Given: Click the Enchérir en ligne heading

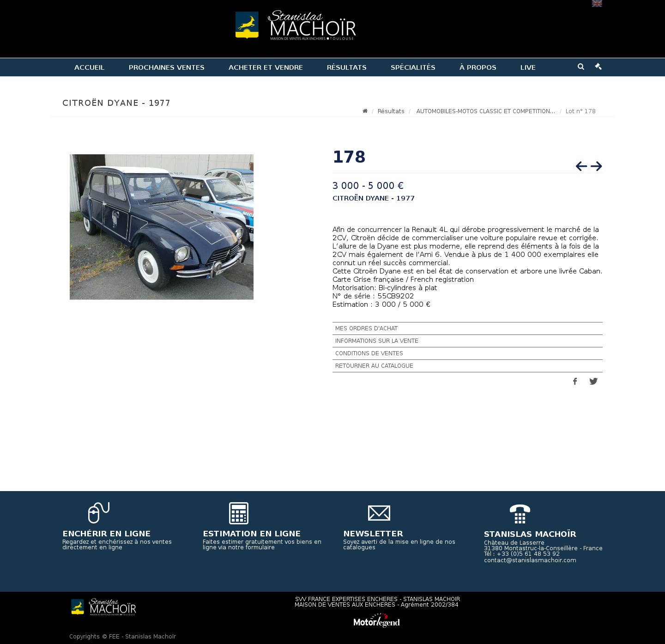Looking at the screenshot, I should (107, 534).
